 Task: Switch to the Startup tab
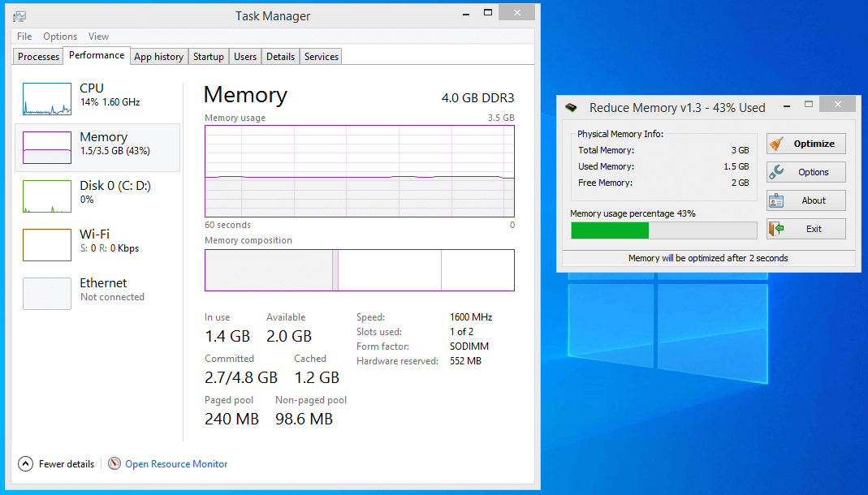(x=209, y=57)
